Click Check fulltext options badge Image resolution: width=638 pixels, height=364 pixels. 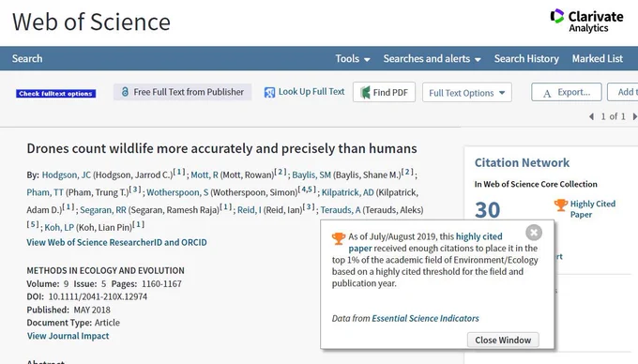(56, 94)
